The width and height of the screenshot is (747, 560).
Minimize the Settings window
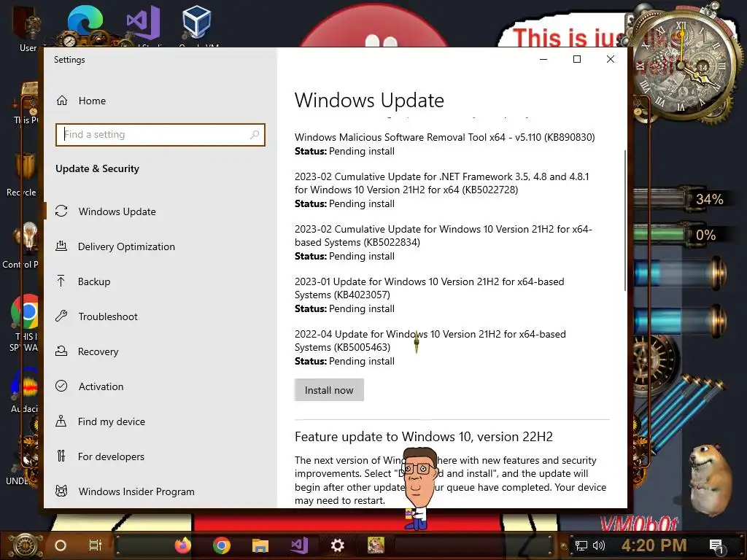point(543,60)
